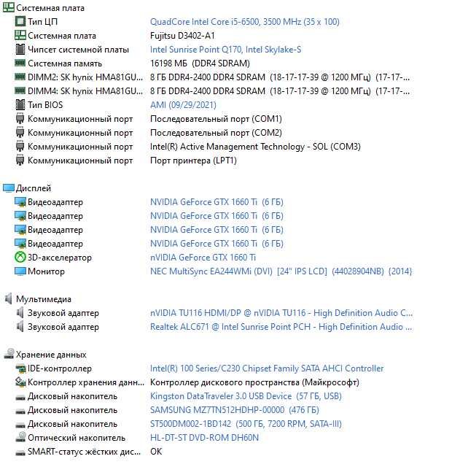Click the port icon of COM1 row
This screenshot has height=467, width=476.
[20, 118]
